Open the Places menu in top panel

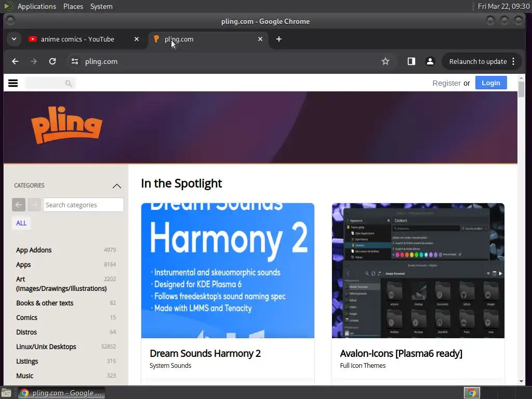click(x=73, y=6)
